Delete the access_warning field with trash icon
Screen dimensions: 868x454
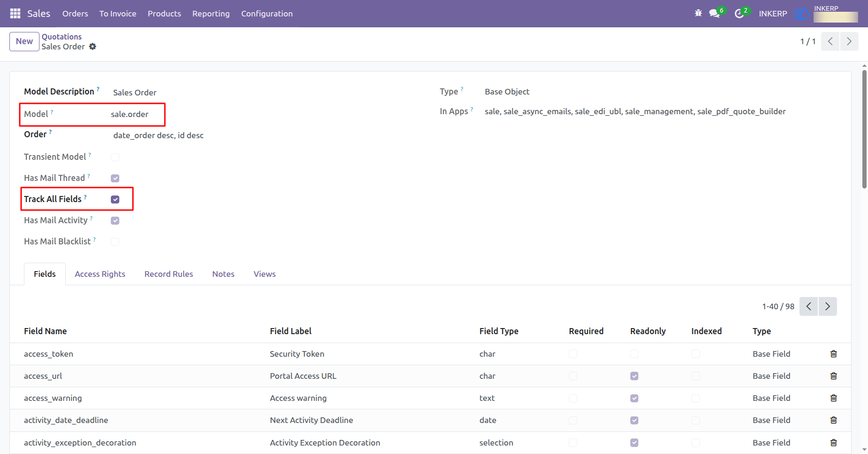click(834, 398)
